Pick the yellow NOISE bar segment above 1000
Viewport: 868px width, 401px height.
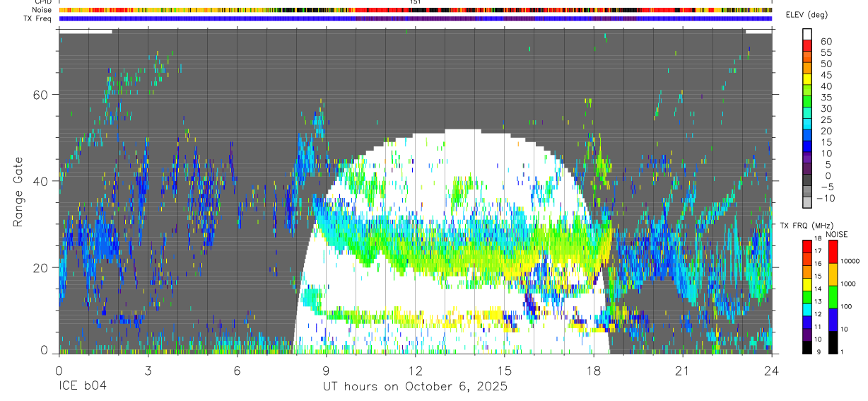click(x=833, y=274)
